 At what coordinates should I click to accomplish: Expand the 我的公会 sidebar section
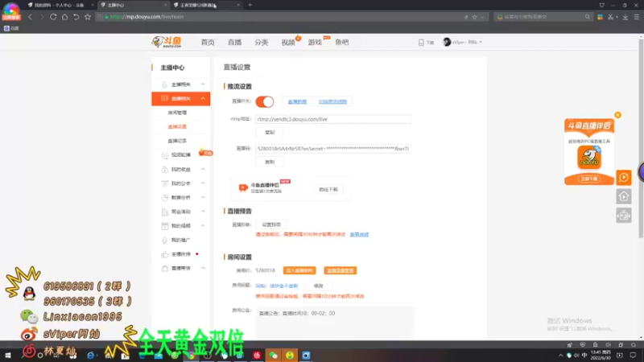tap(180, 183)
